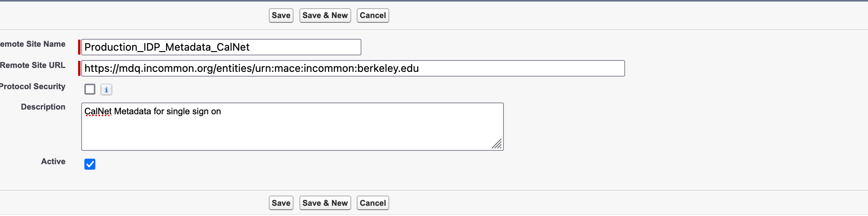868x216 pixels.
Task: Select the Protocol Security label text
Action: click(33, 87)
